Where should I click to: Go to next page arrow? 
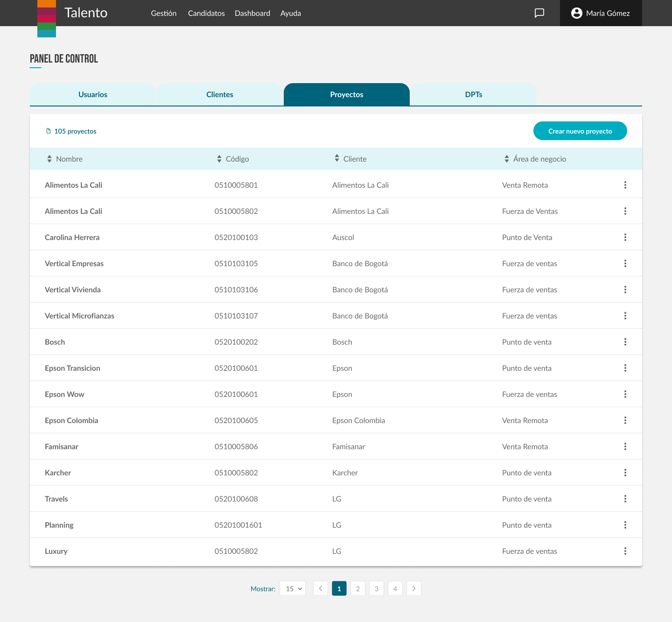pyautogui.click(x=413, y=588)
